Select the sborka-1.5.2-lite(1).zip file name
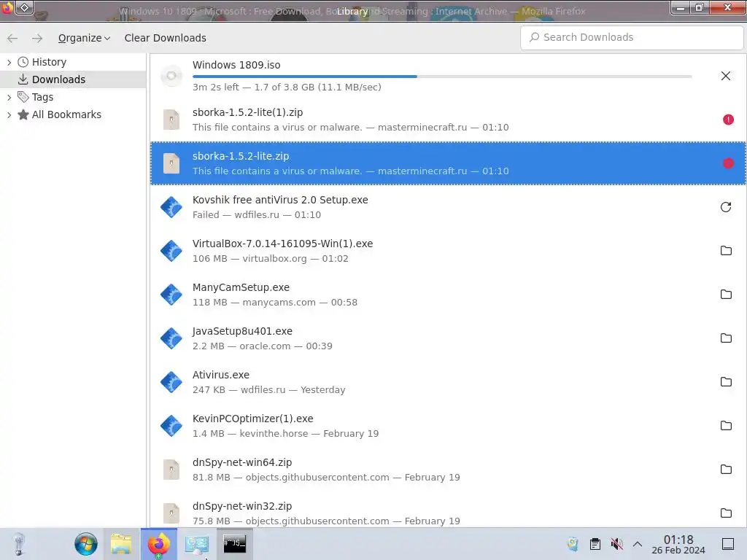Viewport: 747px width, 560px height. click(x=248, y=112)
